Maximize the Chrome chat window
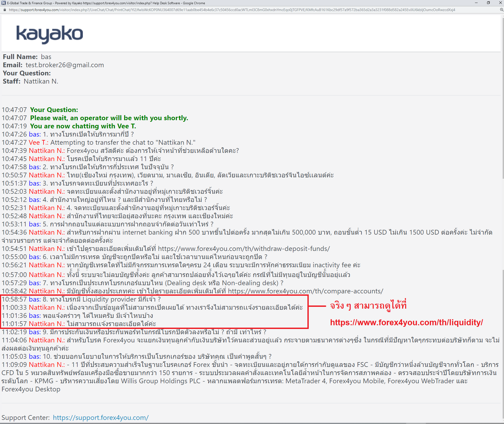 point(488,3)
